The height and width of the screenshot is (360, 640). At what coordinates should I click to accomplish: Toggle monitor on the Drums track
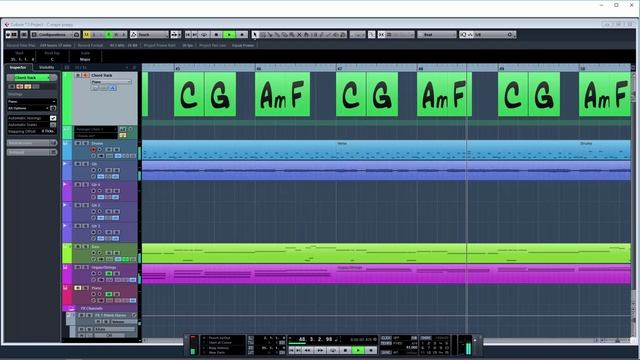[100, 150]
